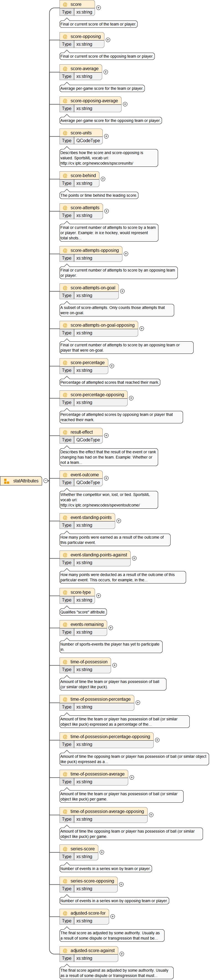Image resolution: width=211 pixels, height=980 pixels.
Task: Select the score-percentage attribute label
Action: (x=88, y=363)
